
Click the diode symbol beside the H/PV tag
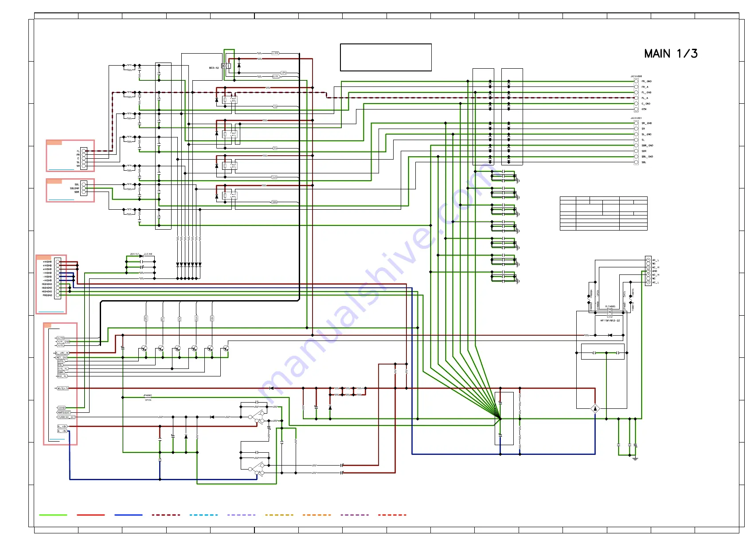pos(239,66)
